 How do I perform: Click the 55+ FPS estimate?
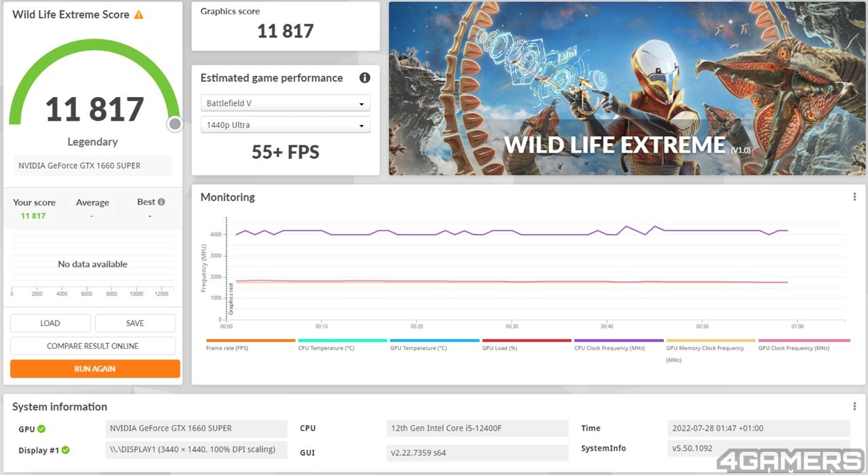coord(285,152)
